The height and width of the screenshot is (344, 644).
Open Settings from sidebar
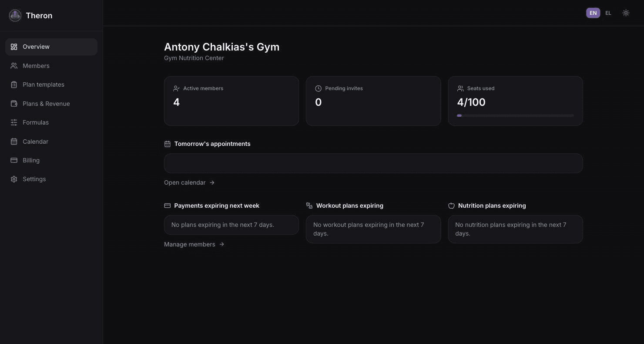coord(51,179)
